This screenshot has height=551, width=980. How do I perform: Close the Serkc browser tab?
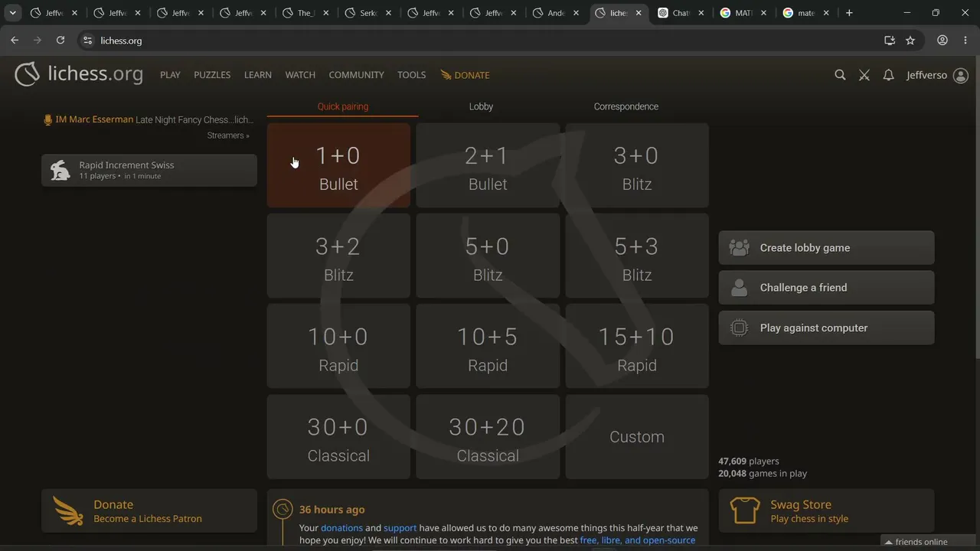pos(388,13)
